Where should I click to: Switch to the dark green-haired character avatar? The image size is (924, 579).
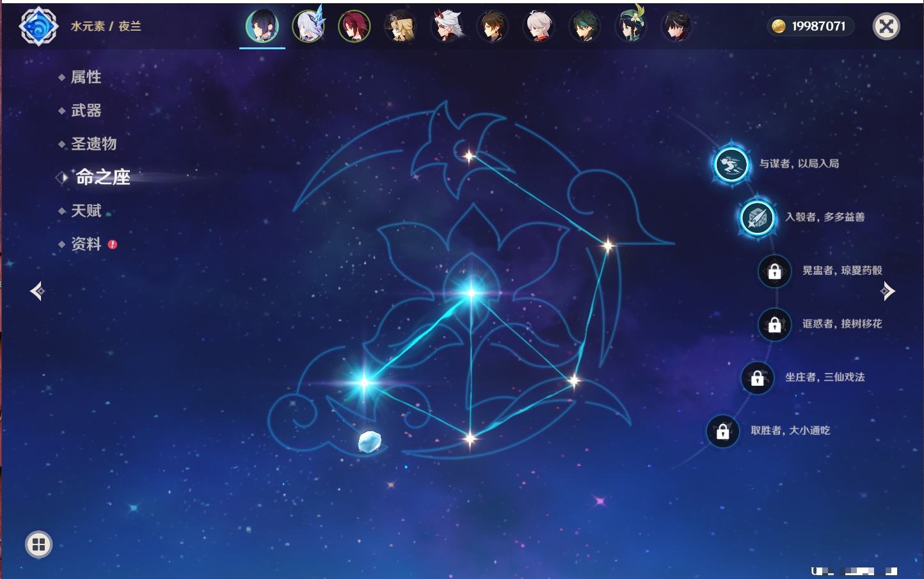coord(585,26)
